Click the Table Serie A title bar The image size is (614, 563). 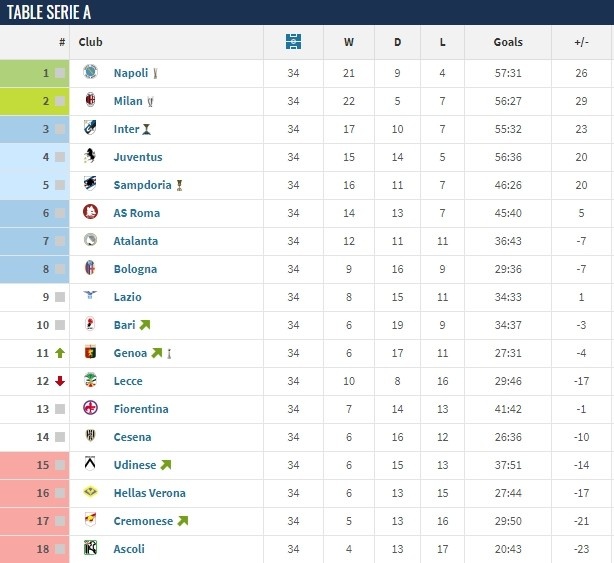click(307, 12)
